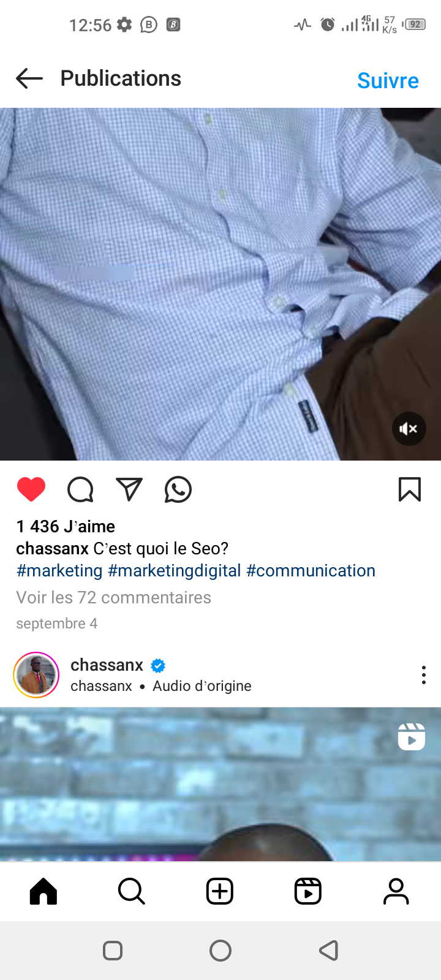This screenshot has height=980, width=441.
Task: Share post to WhatsApp
Action: [178, 489]
